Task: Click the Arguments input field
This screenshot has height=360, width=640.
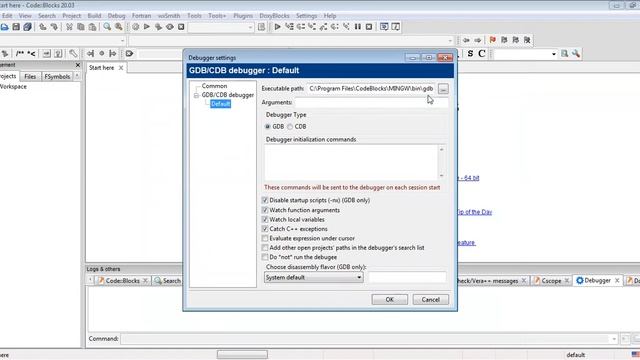Action: pos(371,102)
